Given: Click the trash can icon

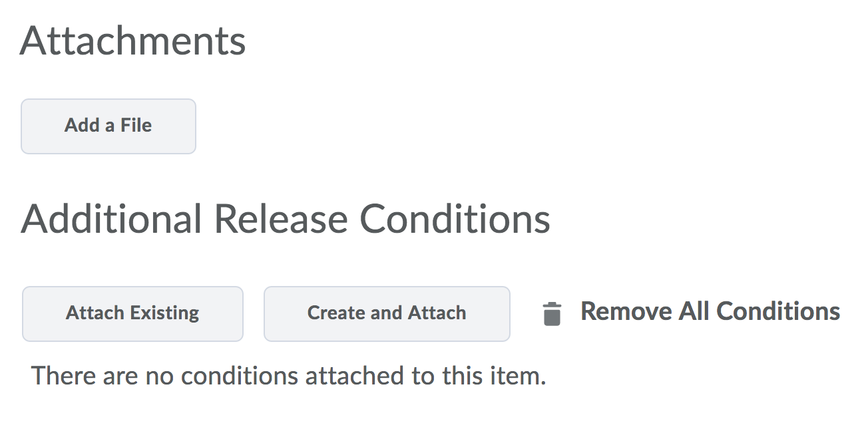Looking at the screenshot, I should (x=552, y=313).
